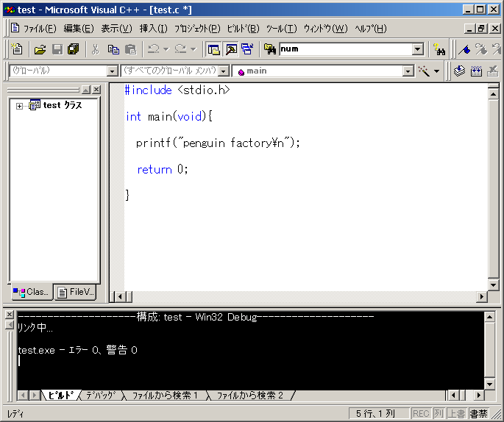Paste from clipboard toolbar icon
Image resolution: width=504 pixels, height=422 pixels.
[130, 49]
